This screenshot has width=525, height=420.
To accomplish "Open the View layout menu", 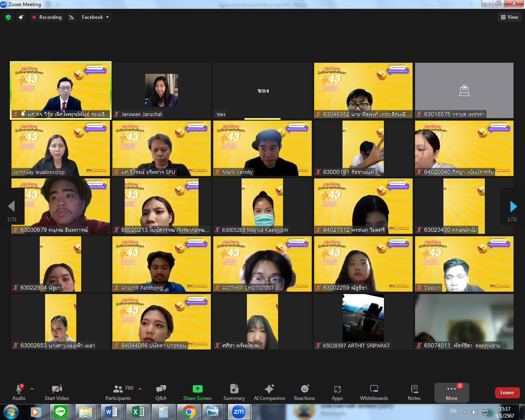I will [x=509, y=17].
